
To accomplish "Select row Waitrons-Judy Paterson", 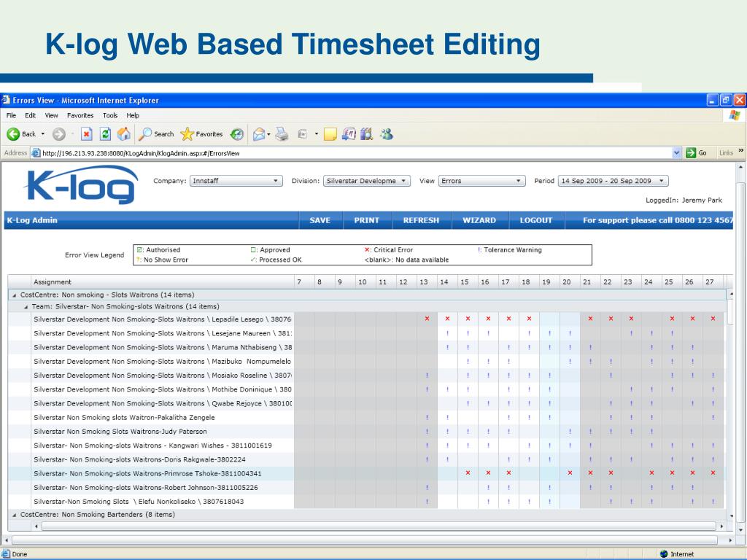I will [365, 432].
